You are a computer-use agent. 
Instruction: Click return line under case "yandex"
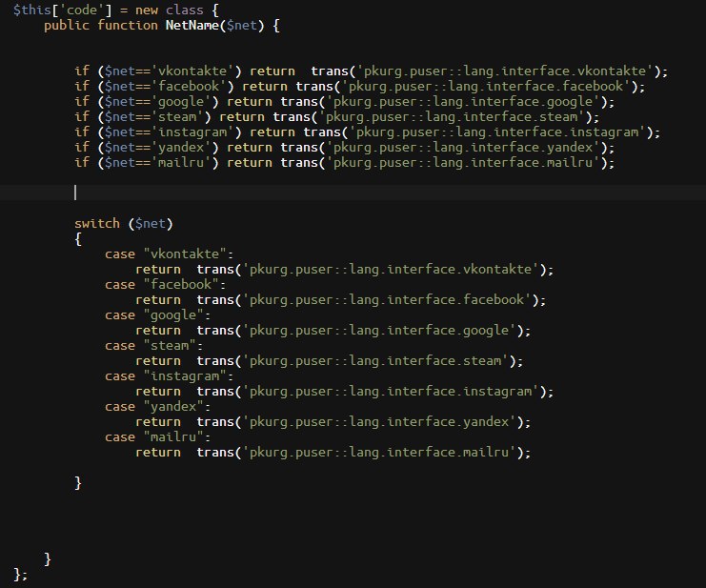(333, 422)
